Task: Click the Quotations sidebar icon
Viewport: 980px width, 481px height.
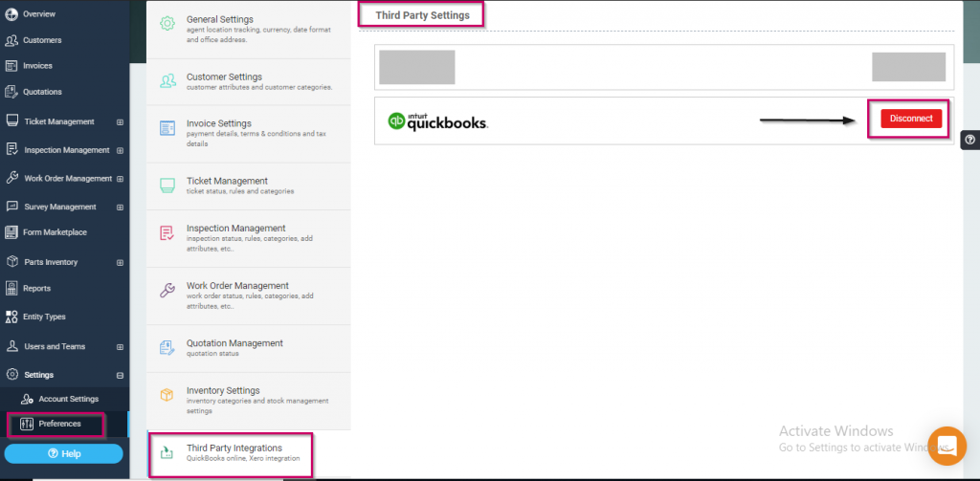Action: 11,92
